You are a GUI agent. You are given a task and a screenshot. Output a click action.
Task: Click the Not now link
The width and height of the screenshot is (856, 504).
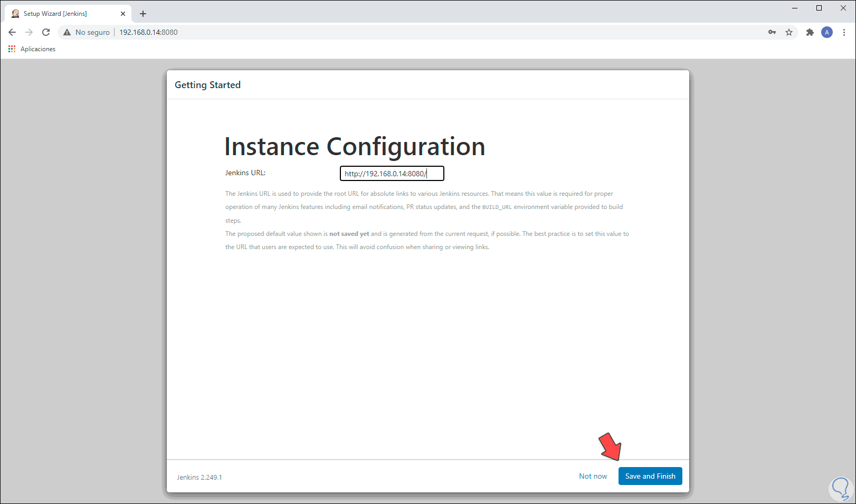coord(593,476)
